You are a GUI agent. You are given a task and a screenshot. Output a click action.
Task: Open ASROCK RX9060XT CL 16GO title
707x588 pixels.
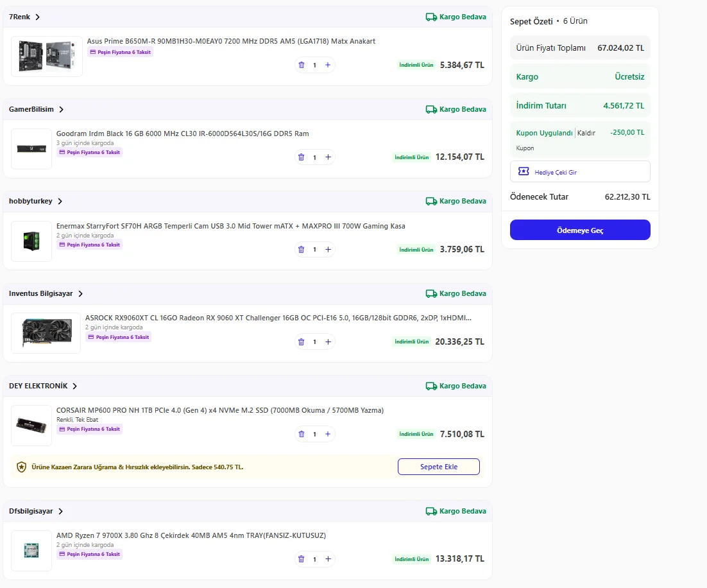[x=278, y=318]
